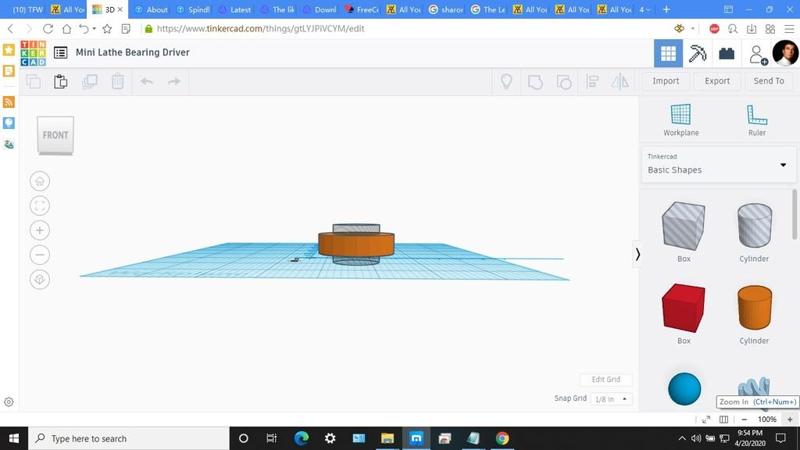Ungroup the selected shapes
The width and height of the screenshot is (800, 450).
point(564,82)
